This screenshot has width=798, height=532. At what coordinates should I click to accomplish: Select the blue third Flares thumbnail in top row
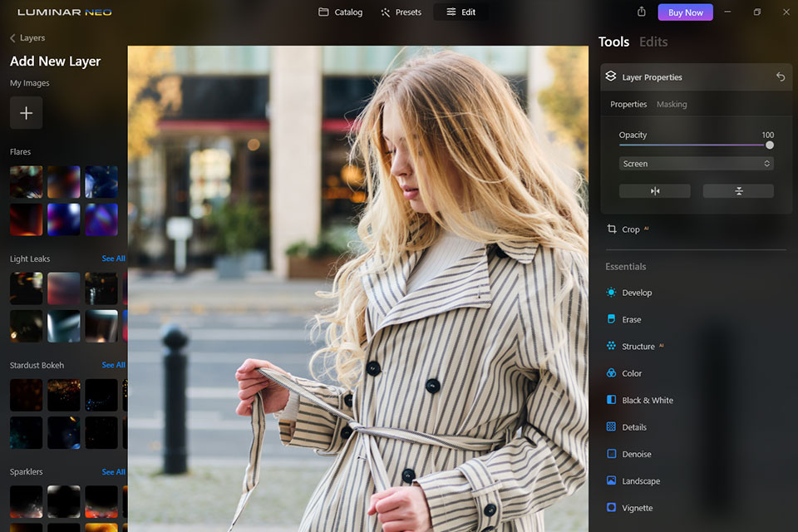click(101, 182)
